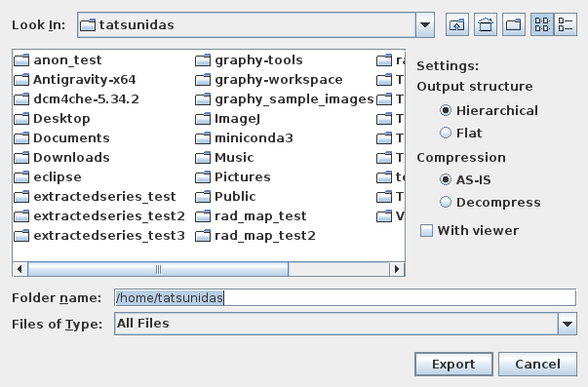The width and height of the screenshot is (588, 387).
Task: Jump to the Home directory
Action: pyautogui.click(x=486, y=24)
